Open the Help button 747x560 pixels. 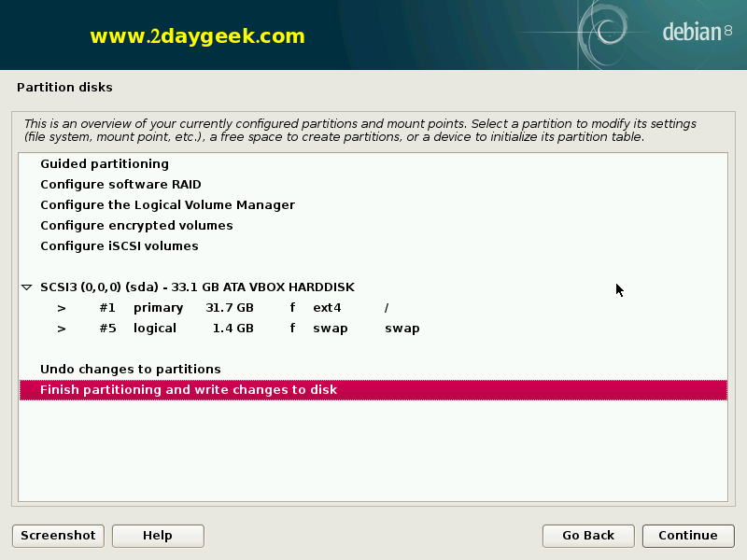click(158, 536)
